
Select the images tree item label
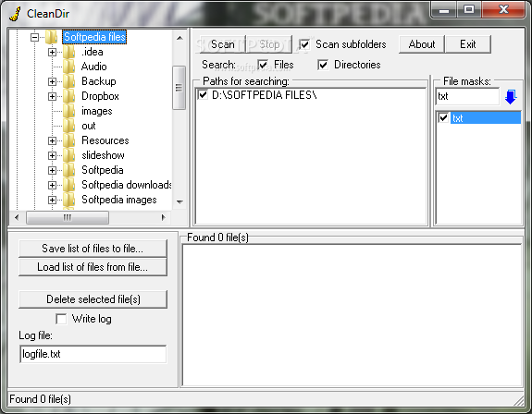tap(97, 111)
